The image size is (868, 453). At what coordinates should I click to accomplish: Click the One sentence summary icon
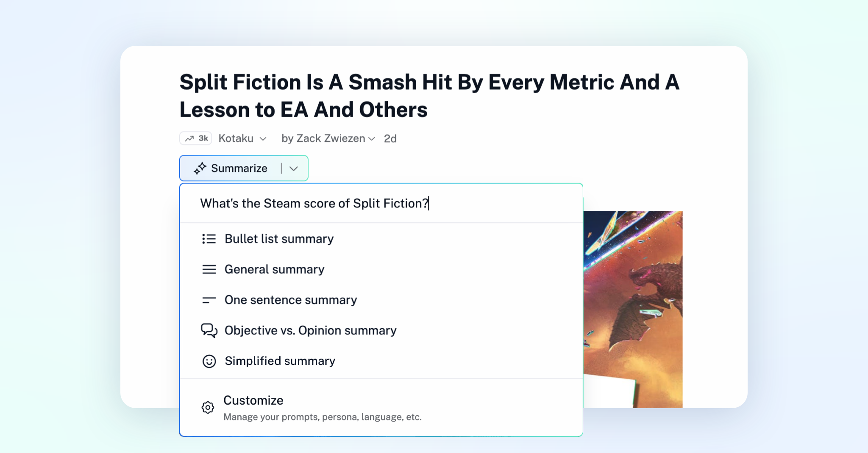pos(209,300)
